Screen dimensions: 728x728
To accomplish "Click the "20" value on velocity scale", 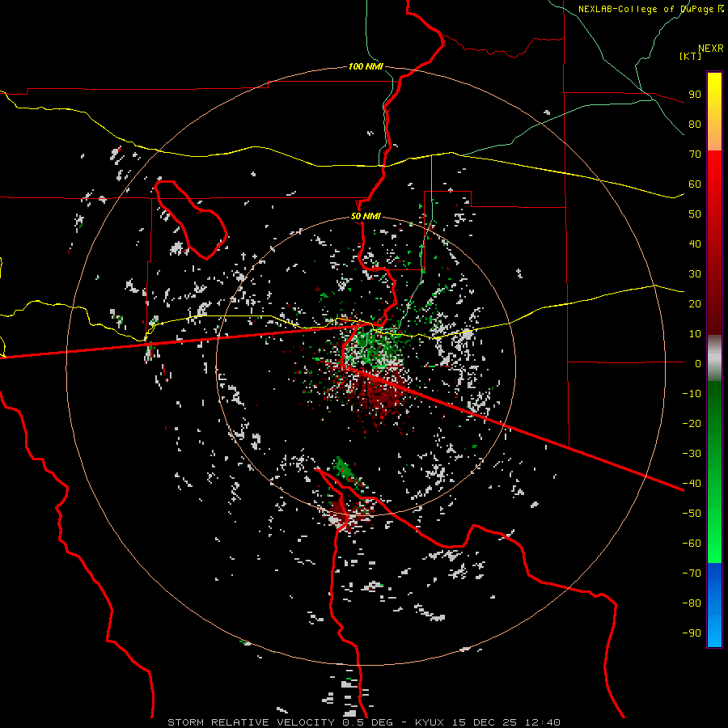I will point(695,303).
